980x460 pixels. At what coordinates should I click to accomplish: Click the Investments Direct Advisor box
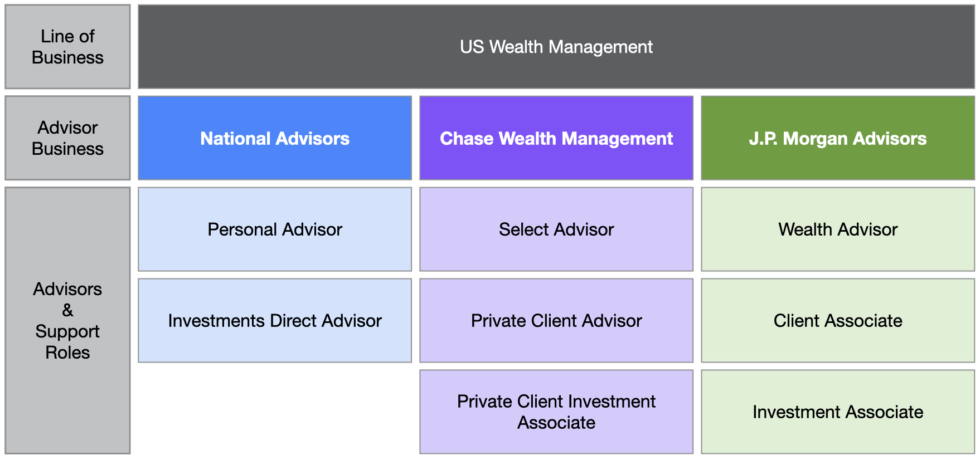point(275,321)
